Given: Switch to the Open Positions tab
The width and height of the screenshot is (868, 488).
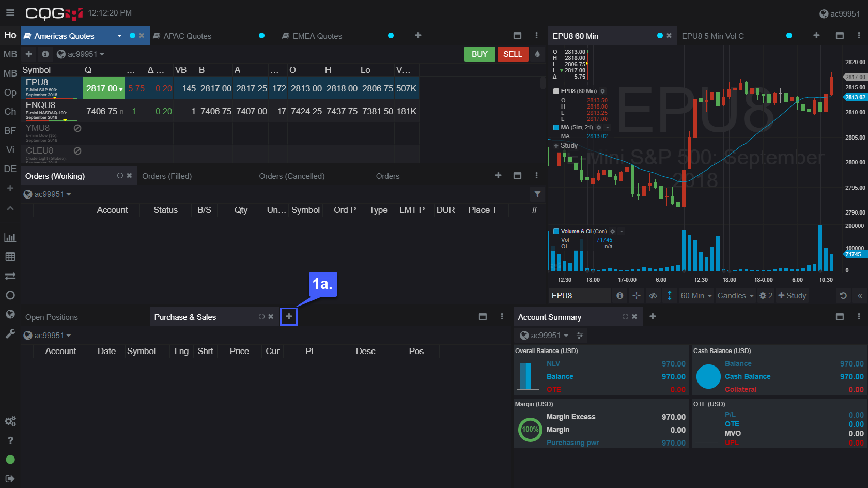Looking at the screenshot, I should click(x=52, y=317).
